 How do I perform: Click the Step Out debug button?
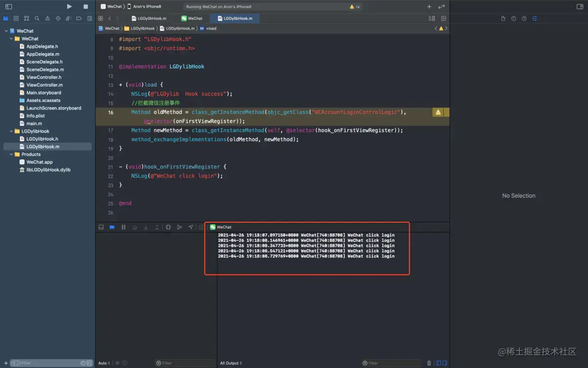tap(157, 227)
